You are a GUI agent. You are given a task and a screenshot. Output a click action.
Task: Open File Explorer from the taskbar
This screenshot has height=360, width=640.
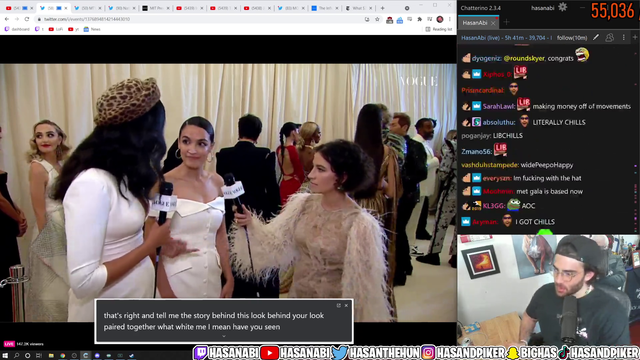coord(51,356)
